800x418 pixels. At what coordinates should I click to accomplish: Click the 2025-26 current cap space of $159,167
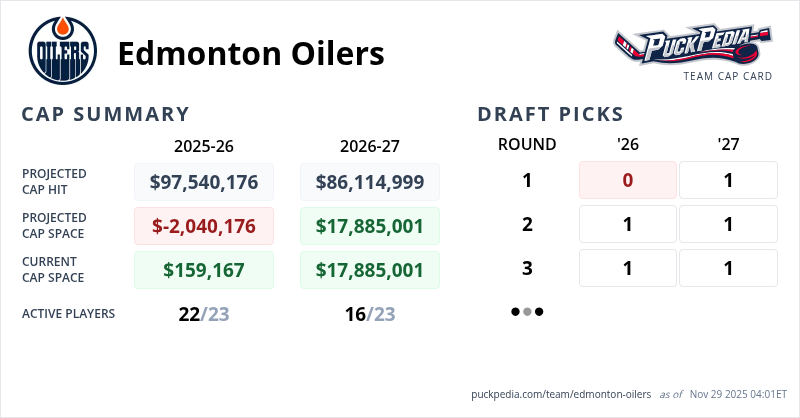(204, 269)
